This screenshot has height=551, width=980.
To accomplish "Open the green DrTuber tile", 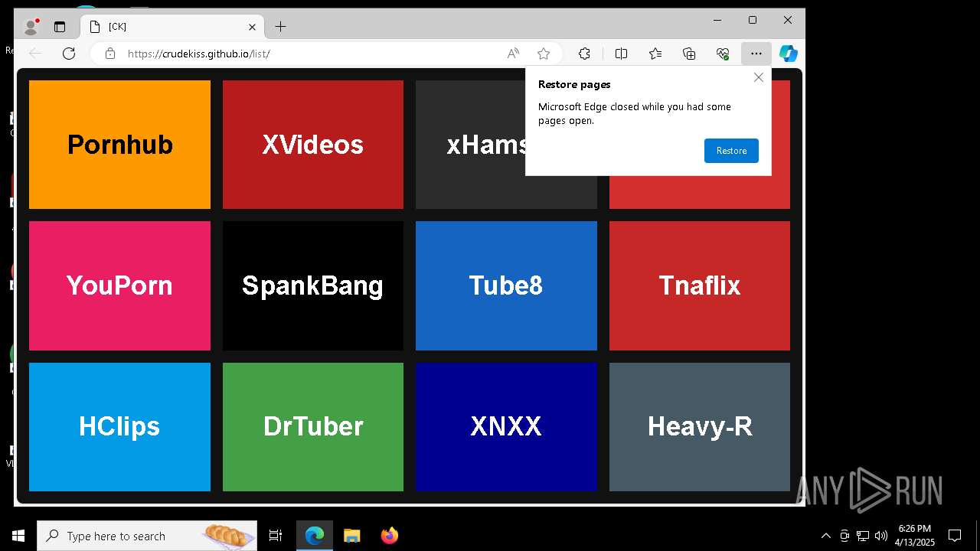I will click(313, 427).
